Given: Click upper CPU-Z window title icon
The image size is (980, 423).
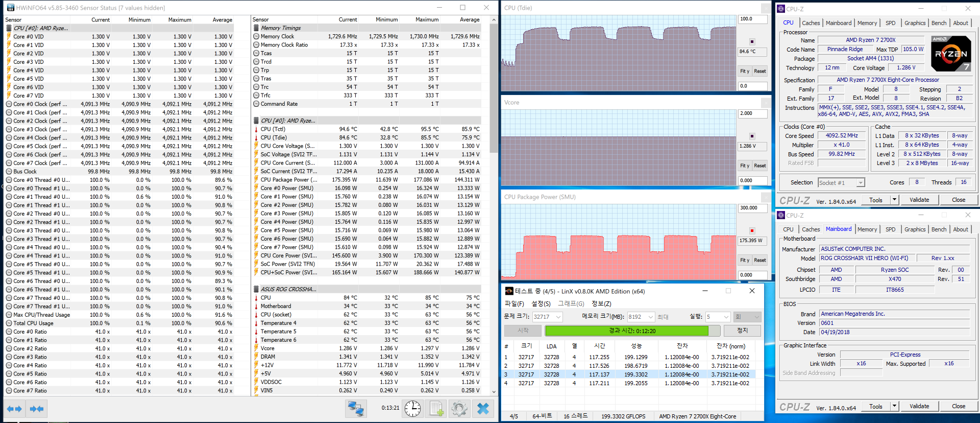Looking at the screenshot, I should [781, 9].
